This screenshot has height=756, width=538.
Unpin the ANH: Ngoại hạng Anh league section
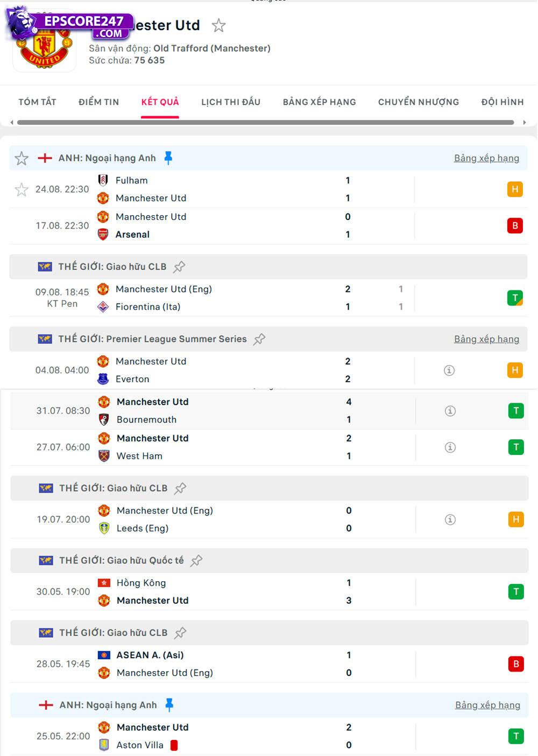pyautogui.click(x=169, y=157)
